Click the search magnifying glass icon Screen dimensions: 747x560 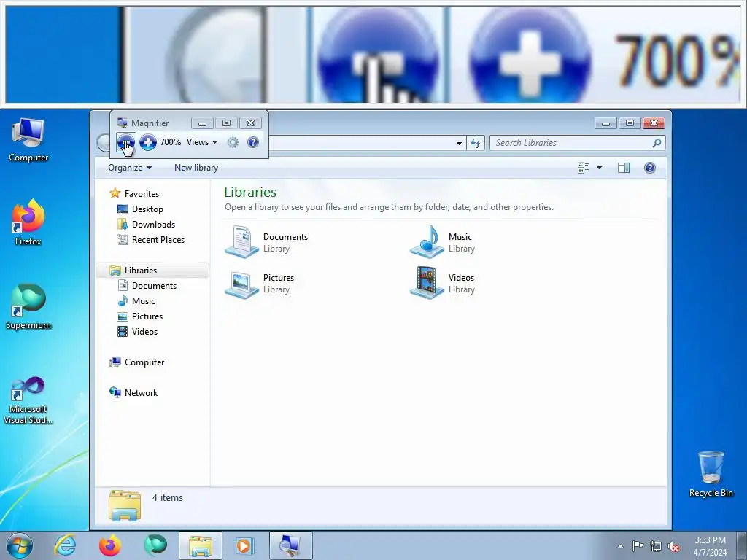click(x=657, y=143)
